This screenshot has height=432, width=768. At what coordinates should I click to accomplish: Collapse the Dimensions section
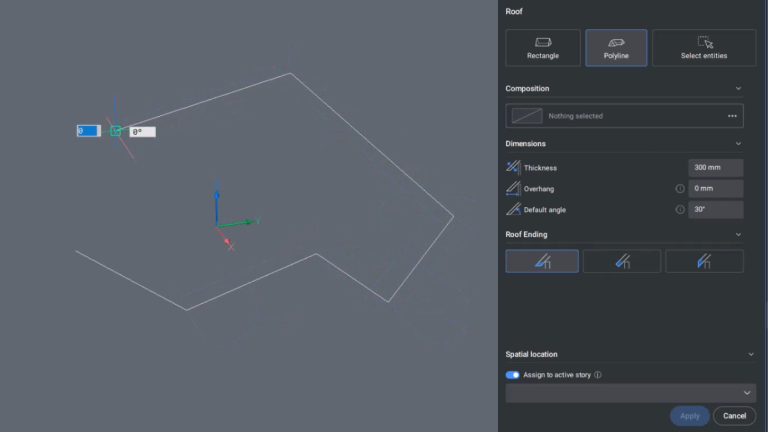pos(738,144)
